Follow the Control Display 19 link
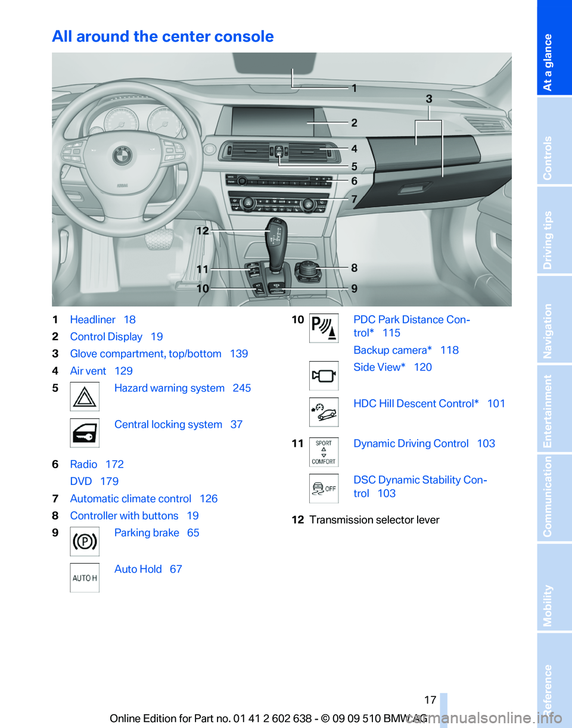Screen dimensions: 572x728 coord(116,337)
